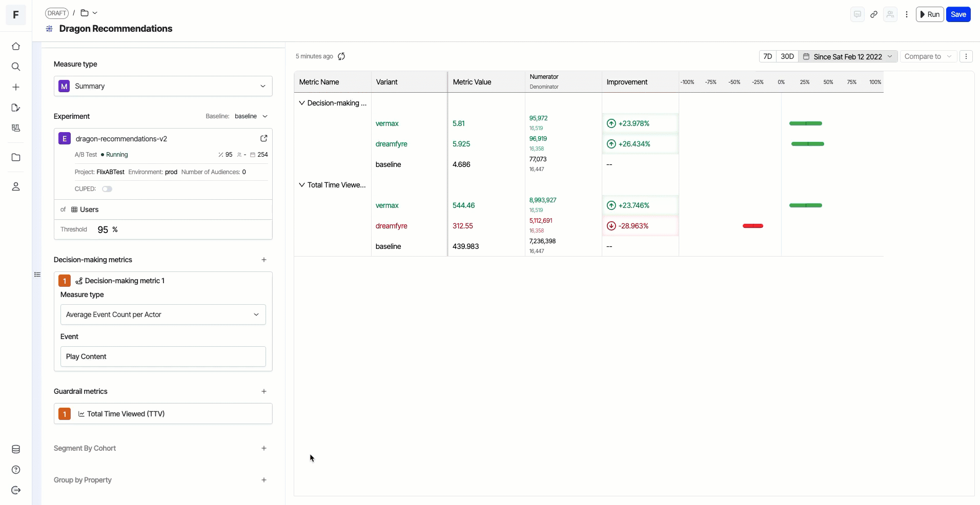Click the blue Save button
This screenshot has width=980, height=505.
click(x=958, y=14)
